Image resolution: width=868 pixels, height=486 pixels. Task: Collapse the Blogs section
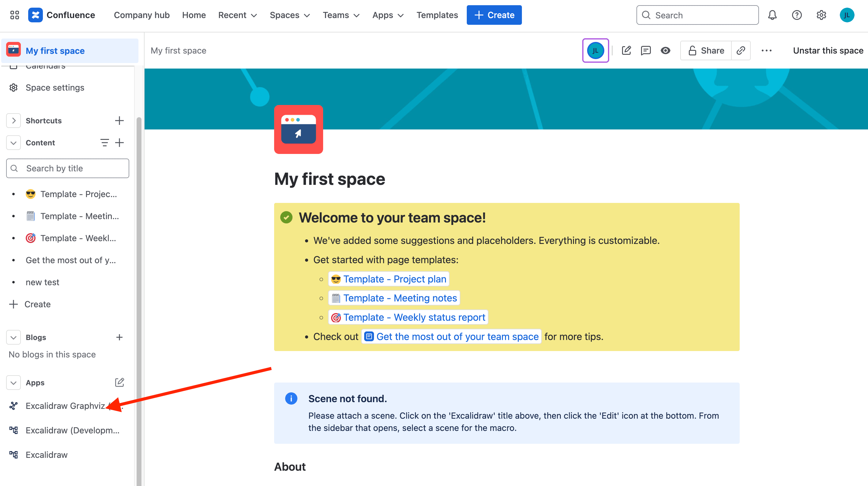pyautogui.click(x=13, y=337)
